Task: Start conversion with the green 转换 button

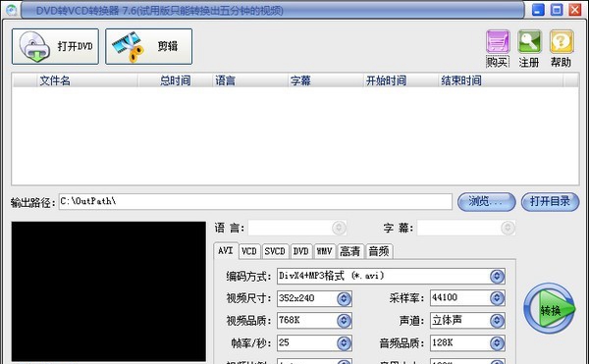Action: tap(550, 308)
